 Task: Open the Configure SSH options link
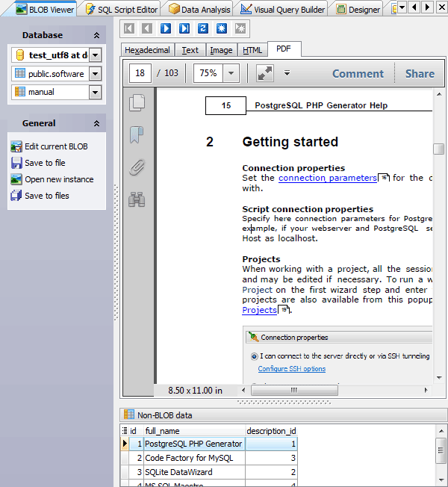[291, 369]
